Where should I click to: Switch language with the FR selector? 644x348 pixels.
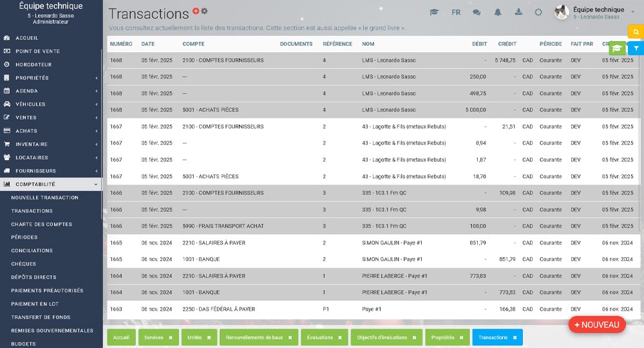tap(456, 12)
